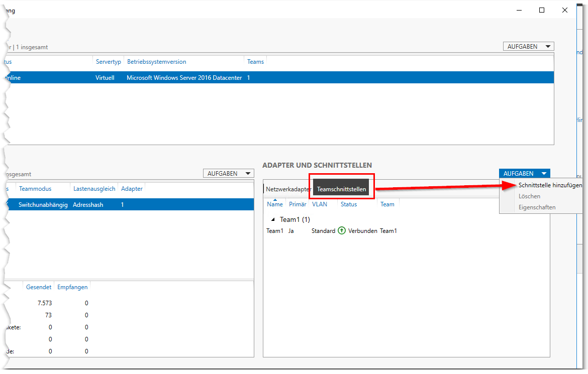This screenshot has width=588, height=374.
Task: Collapse the Team1 (1) group
Action: click(273, 219)
